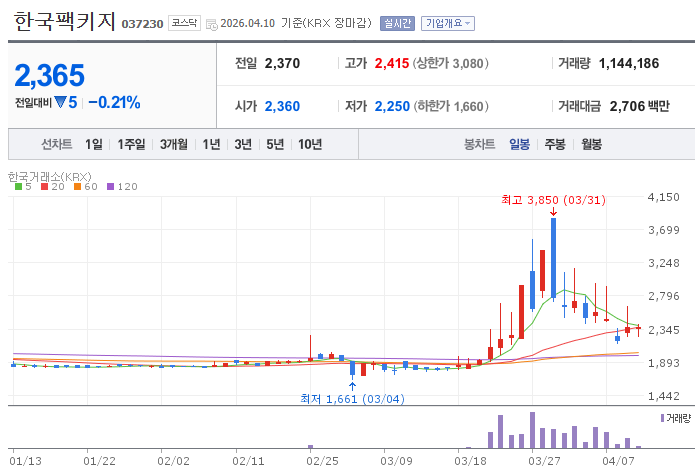Click the calendar clock icon beside the date
The height and width of the screenshot is (471, 695).
(212, 24)
